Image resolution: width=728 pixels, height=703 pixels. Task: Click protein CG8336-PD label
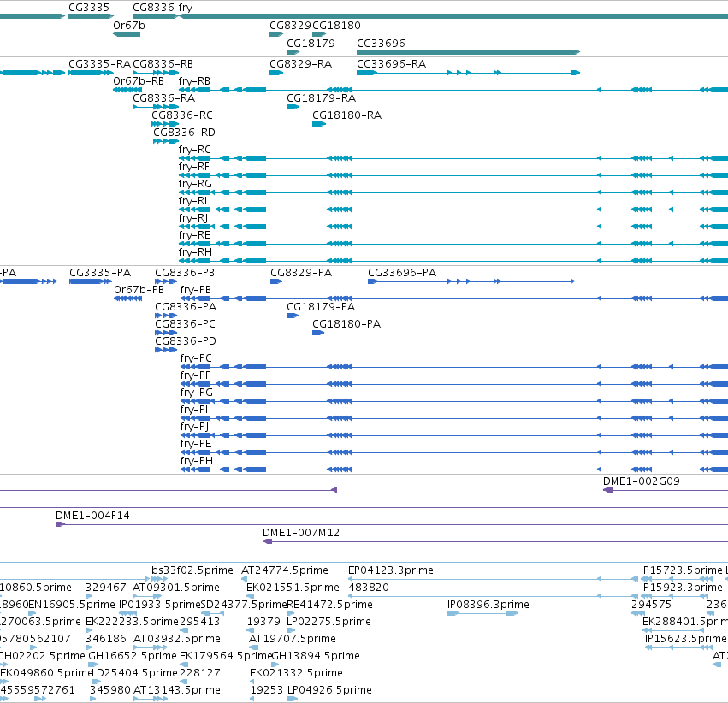click(186, 341)
